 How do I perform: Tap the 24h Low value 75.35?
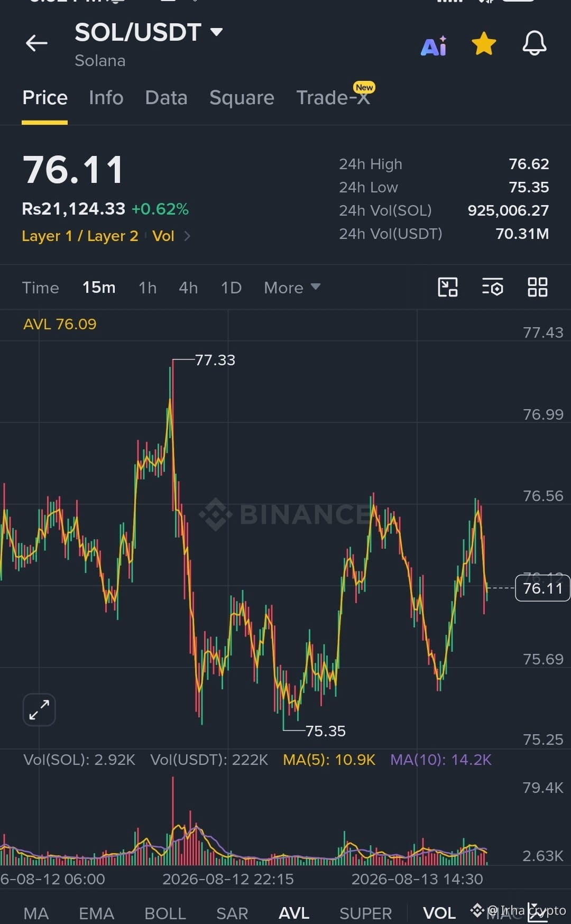pos(529,187)
